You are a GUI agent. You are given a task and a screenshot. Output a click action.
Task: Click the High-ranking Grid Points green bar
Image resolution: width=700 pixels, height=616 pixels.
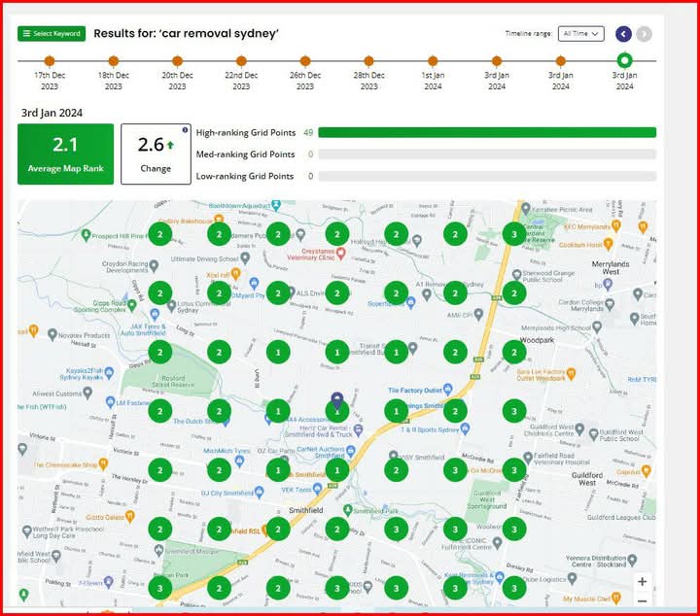(486, 132)
